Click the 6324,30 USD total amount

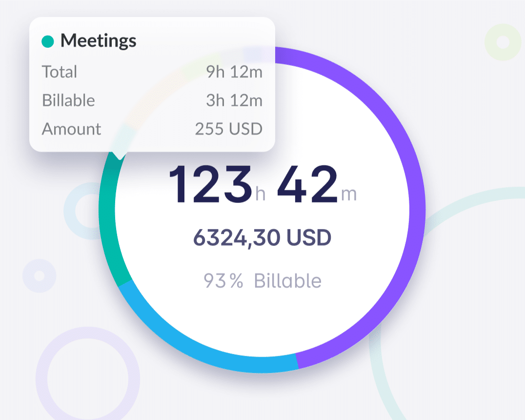pyautogui.click(x=262, y=238)
